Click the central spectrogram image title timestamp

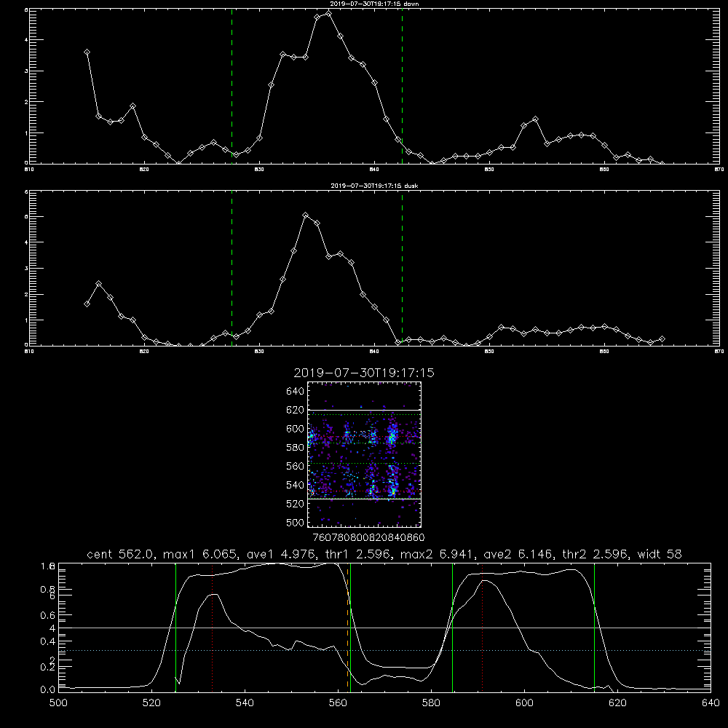click(364, 373)
